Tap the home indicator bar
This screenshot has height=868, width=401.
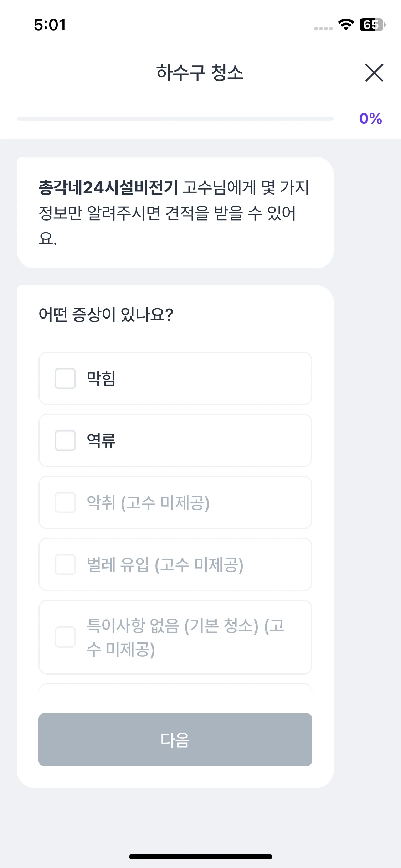[x=200, y=857]
